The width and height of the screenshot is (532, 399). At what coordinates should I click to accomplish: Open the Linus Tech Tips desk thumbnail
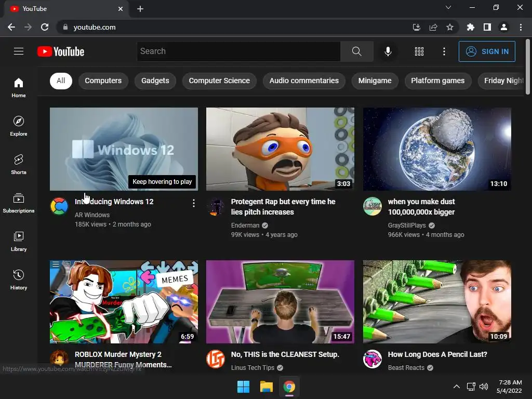pyautogui.click(x=280, y=302)
